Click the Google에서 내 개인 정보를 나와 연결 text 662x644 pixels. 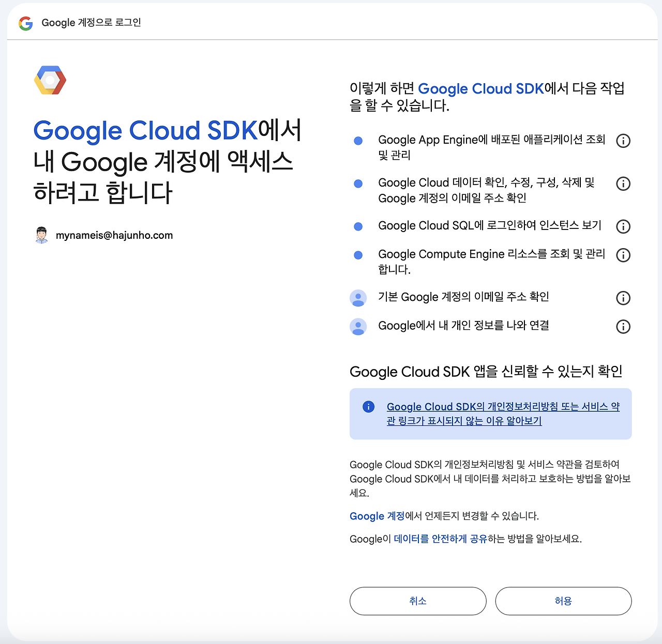point(463,326)
